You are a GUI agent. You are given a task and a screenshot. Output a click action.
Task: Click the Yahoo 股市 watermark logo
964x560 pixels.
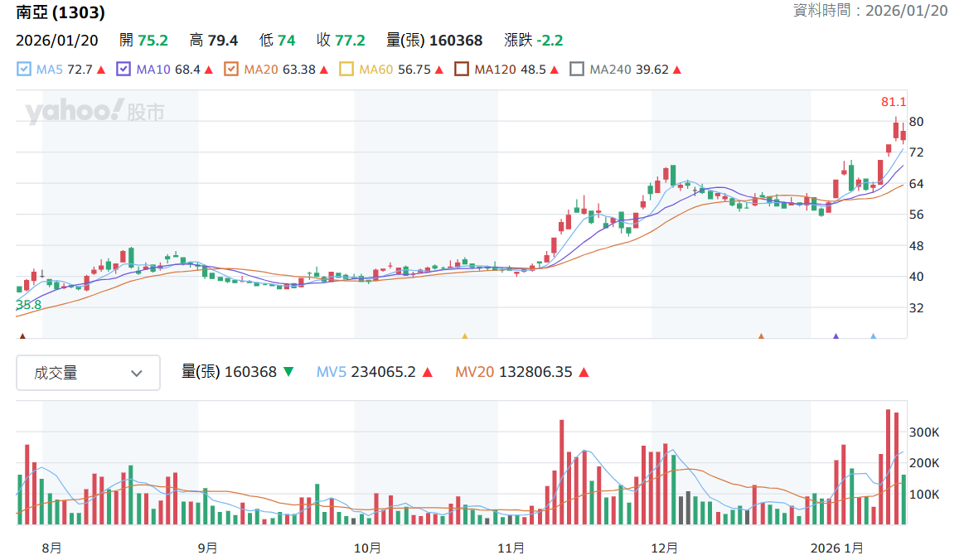[94, 111]
